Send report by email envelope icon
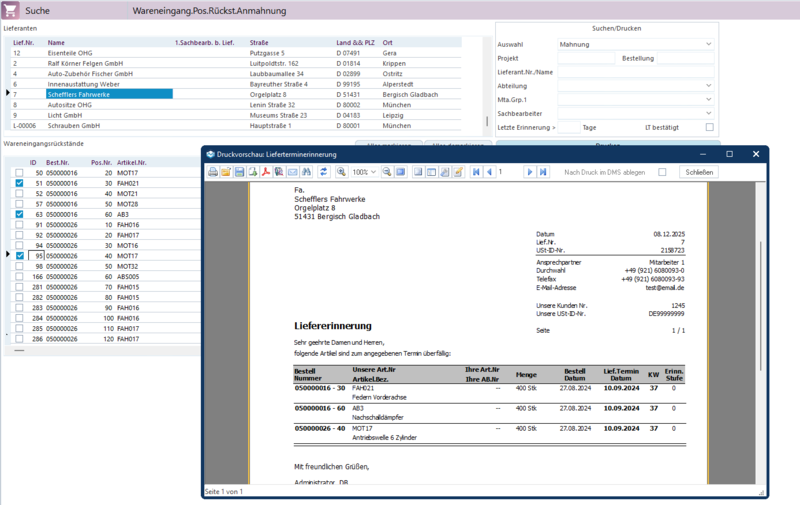The height and width of the screenshot is (505, 800). coord(293,172)
